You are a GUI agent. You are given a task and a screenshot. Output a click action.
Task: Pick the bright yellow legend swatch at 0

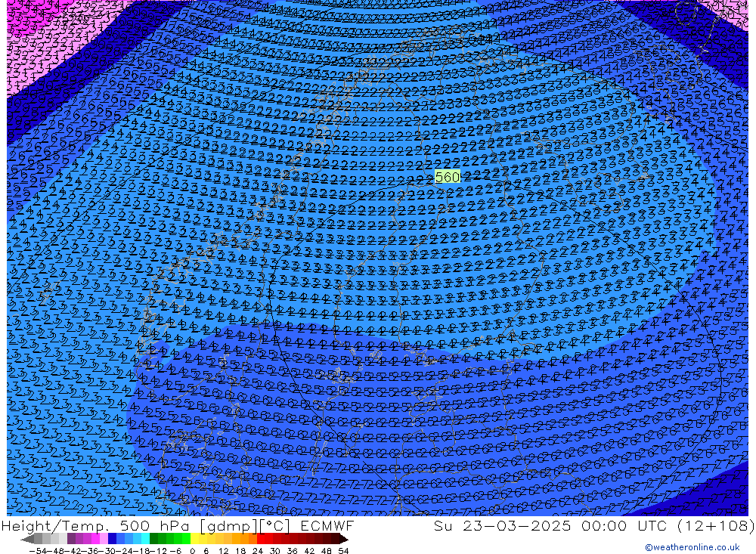click(195, 539)
